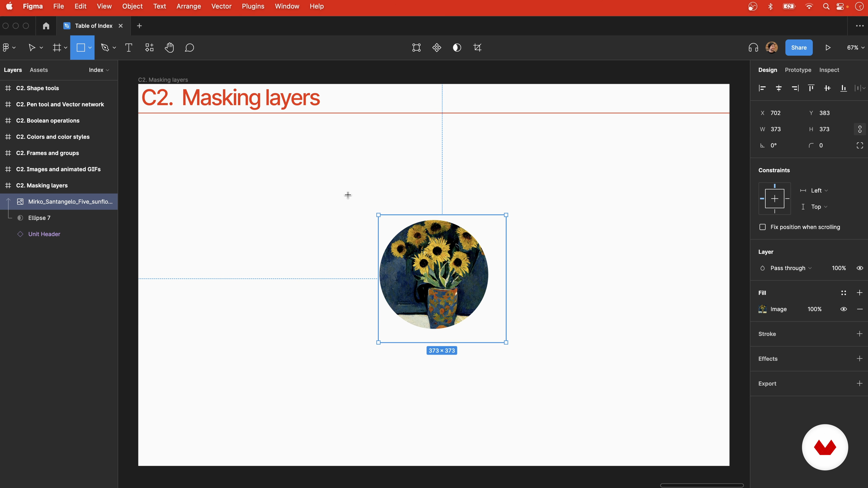Click the Image fill thumbnail swatch
This screenshot has height=488, width=868.
(x=762, y=309)
